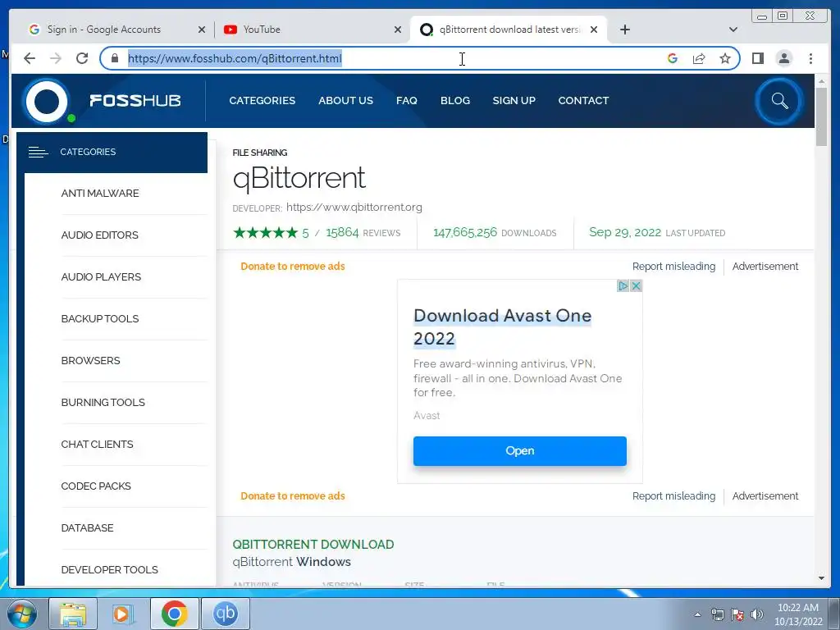Switch to the Sign in - Google Accounts tab
840x630 pixels.
coord(104,30)
